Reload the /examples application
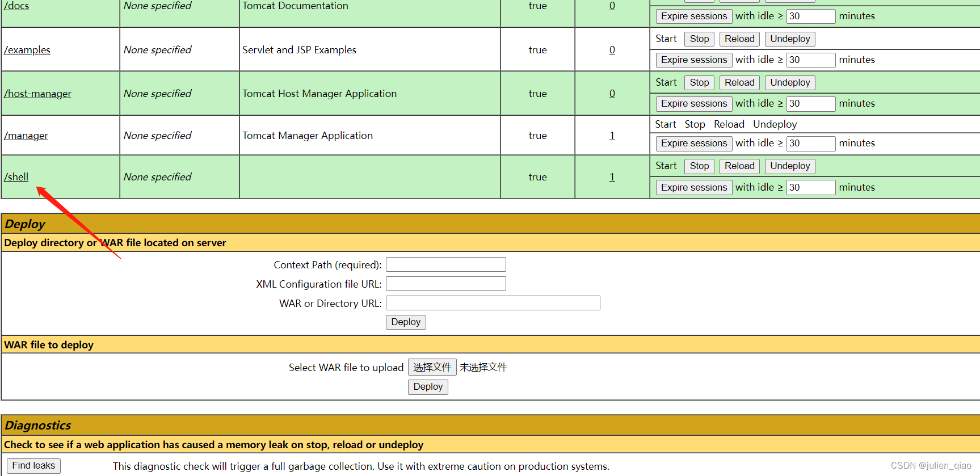The height and width of the screenshot is (476, 980). 739,39
